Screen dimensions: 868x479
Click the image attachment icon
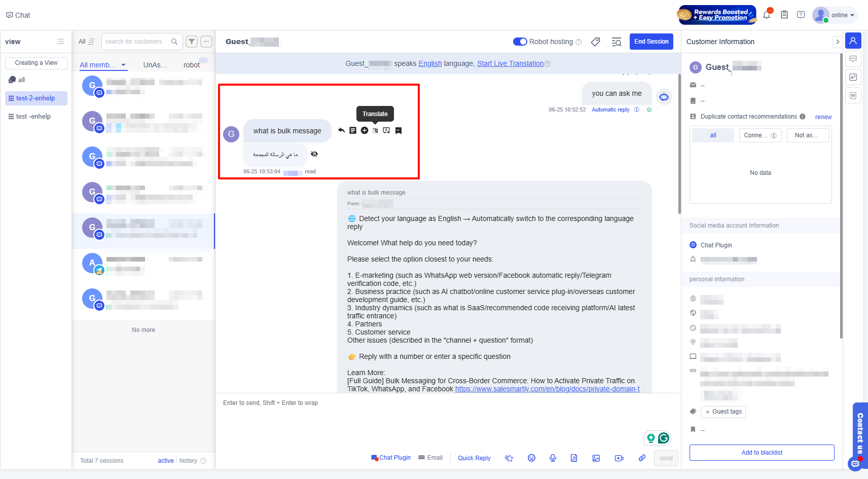point(596,458)
